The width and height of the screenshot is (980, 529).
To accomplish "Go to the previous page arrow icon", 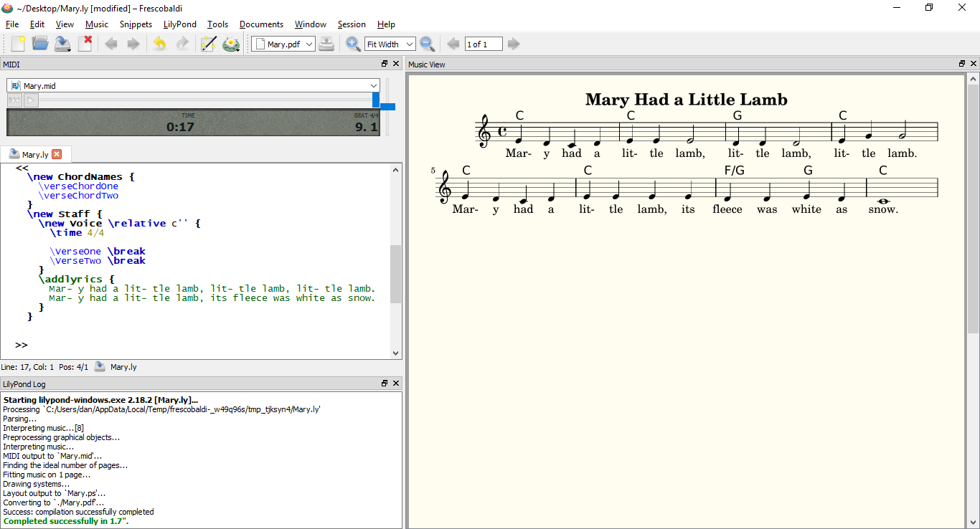I will click(x=453, y=44).
